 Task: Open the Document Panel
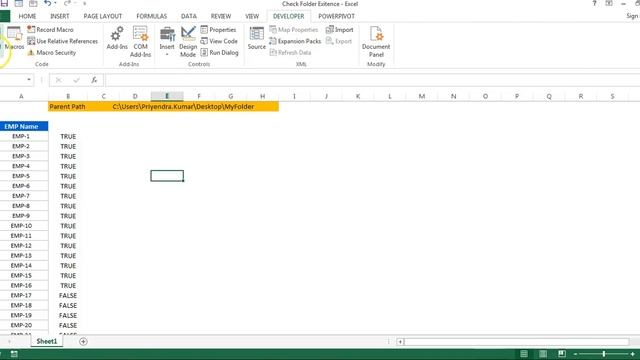[376, 42]
